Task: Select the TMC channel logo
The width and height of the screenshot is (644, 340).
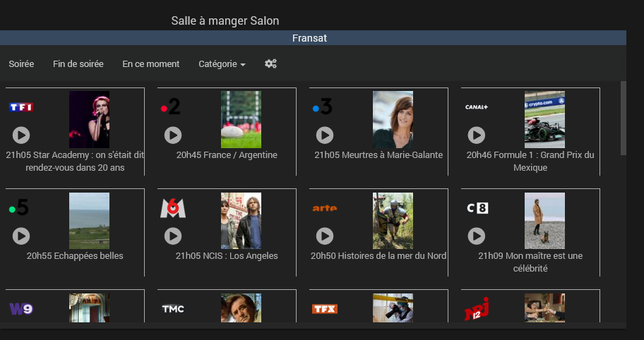Action: pos(173,309)
